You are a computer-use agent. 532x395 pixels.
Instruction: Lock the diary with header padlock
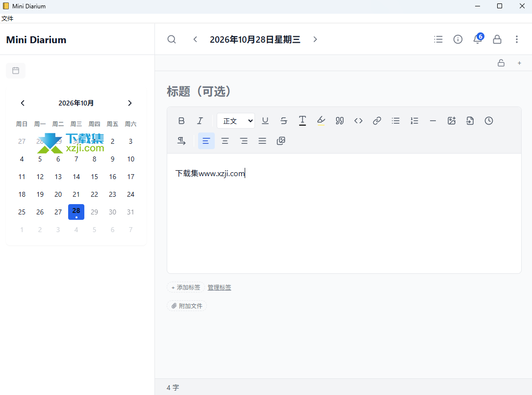(497, 39)
